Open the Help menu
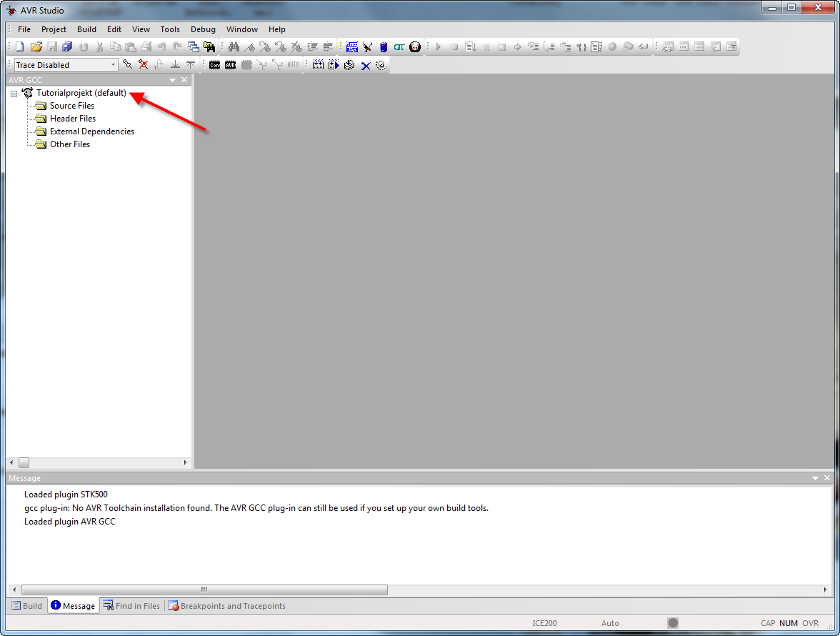 tap(277, 29)
